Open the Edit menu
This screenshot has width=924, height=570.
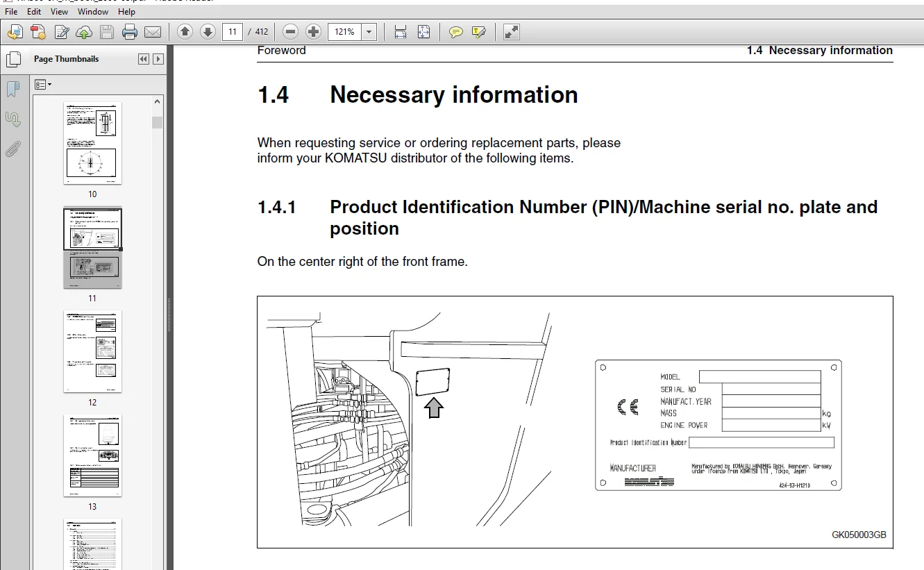(34, 12)
